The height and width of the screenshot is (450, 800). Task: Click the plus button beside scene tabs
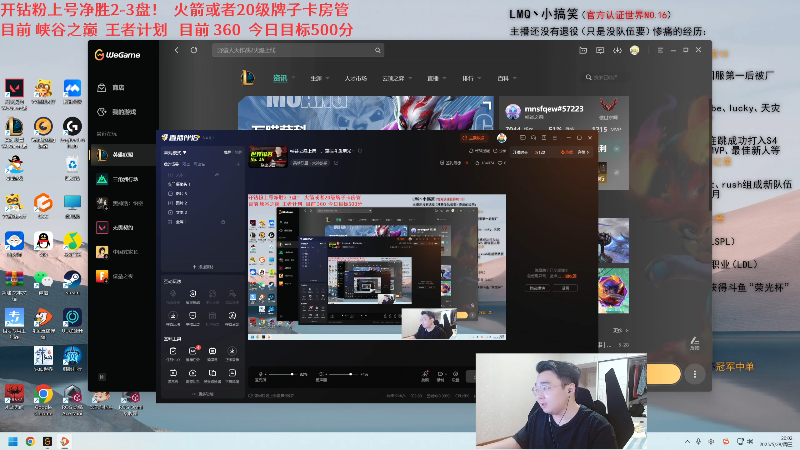pos(238,164)
